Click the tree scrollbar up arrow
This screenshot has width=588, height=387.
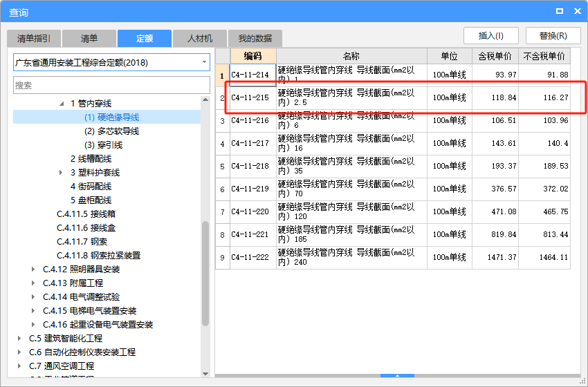(x=205, y=100)
